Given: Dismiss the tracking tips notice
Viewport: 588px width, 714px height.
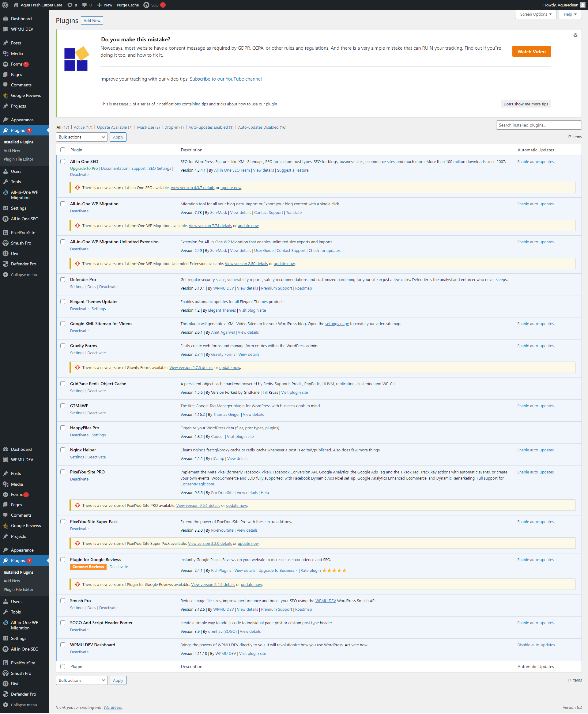Looking at the screenshot, I should (x=575, y=35).
